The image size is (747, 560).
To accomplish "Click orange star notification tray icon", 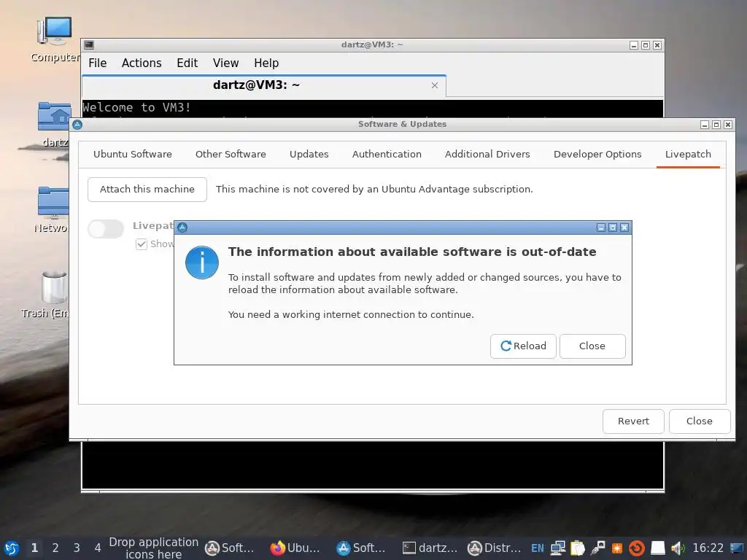I will coord(617,548).
